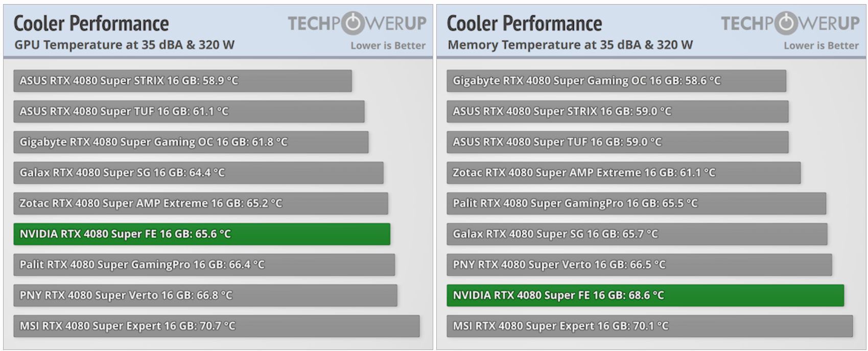Screen dimensions: 868x351
Task: Select the Galax SG 64.4 °C bar
Action: (x=198, y=173)
